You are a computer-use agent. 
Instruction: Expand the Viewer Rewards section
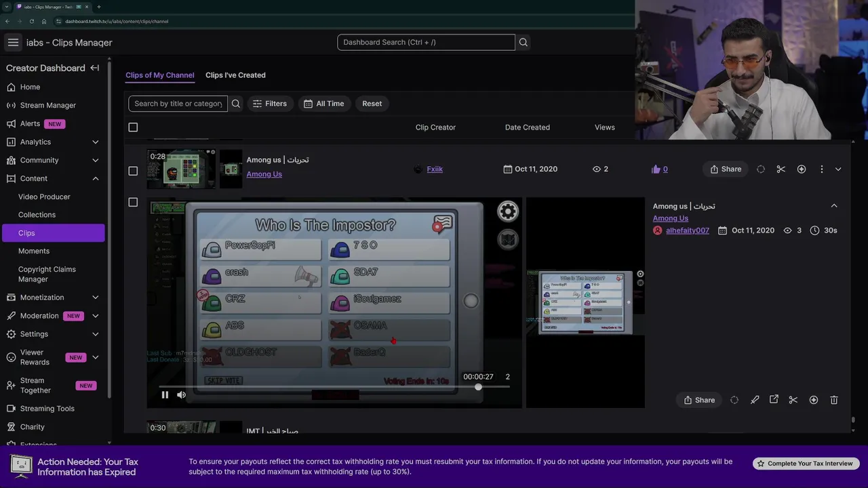click(96, 357)
